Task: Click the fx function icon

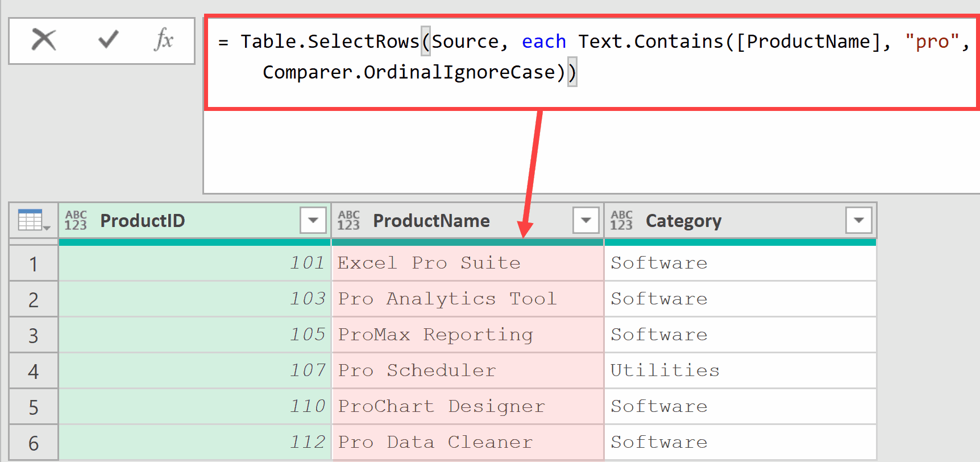Action: tap(164, 40)
